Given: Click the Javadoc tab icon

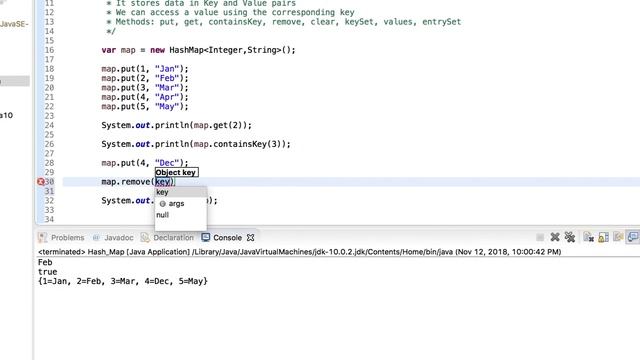Looking at the screenshot, I should coord(96,238).
